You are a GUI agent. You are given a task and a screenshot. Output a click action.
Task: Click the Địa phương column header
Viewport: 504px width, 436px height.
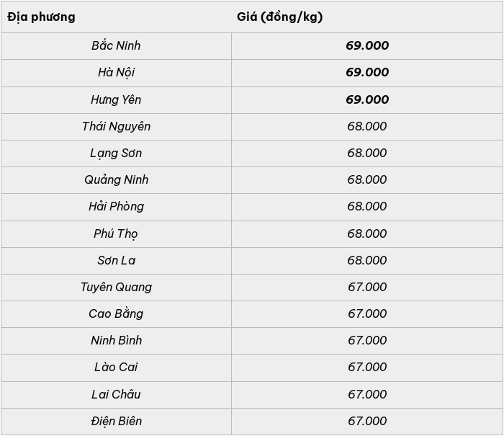[116, 17]
